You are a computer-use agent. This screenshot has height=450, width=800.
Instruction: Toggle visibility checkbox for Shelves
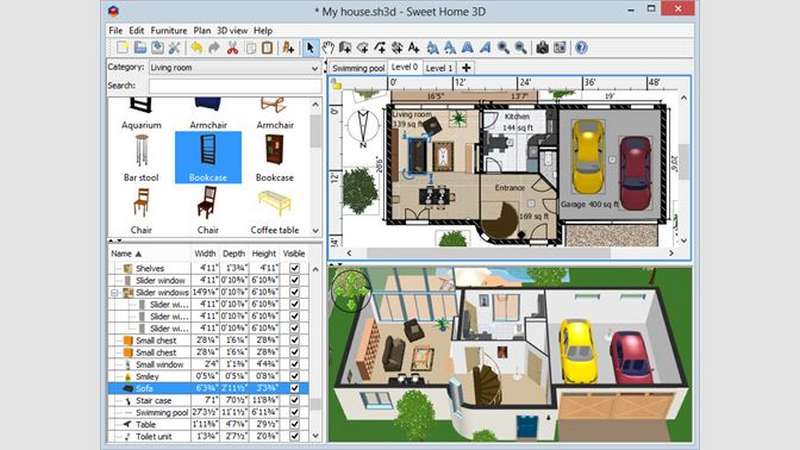pyautogui.click(x=294, y=268)
